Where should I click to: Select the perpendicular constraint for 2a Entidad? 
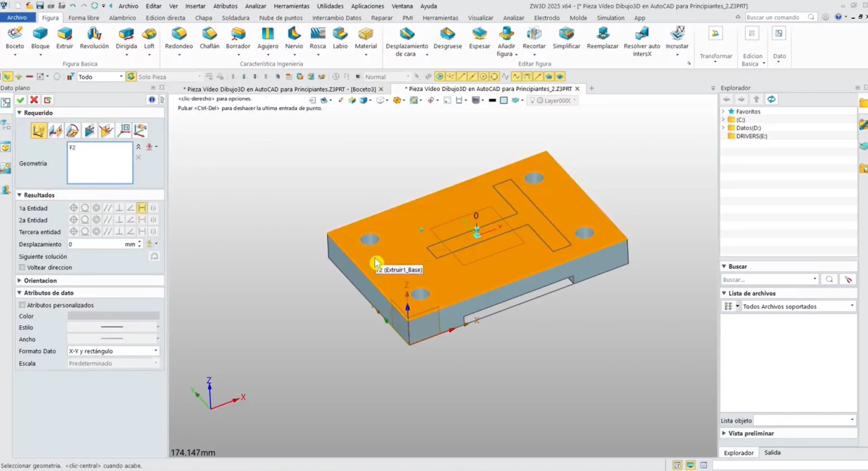point(120,220)
